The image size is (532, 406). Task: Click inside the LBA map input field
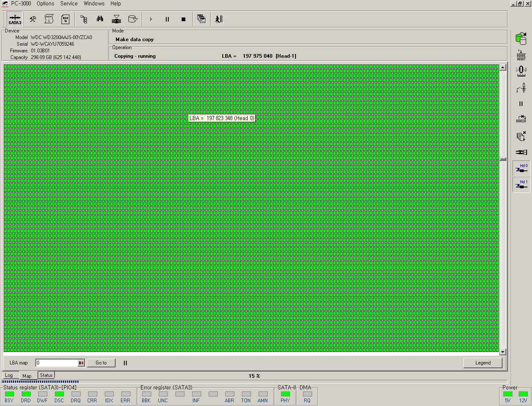point(57,363)
